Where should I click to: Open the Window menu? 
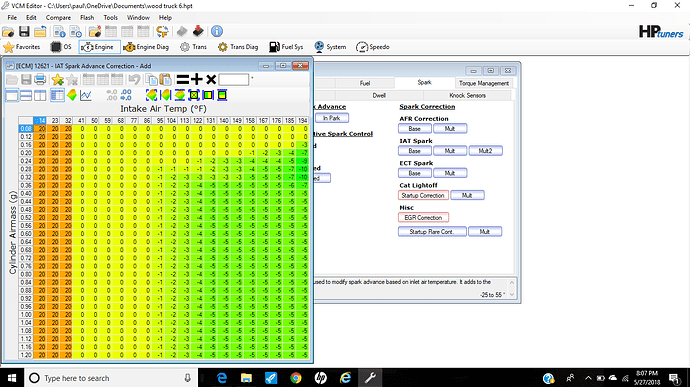(138, 18)
